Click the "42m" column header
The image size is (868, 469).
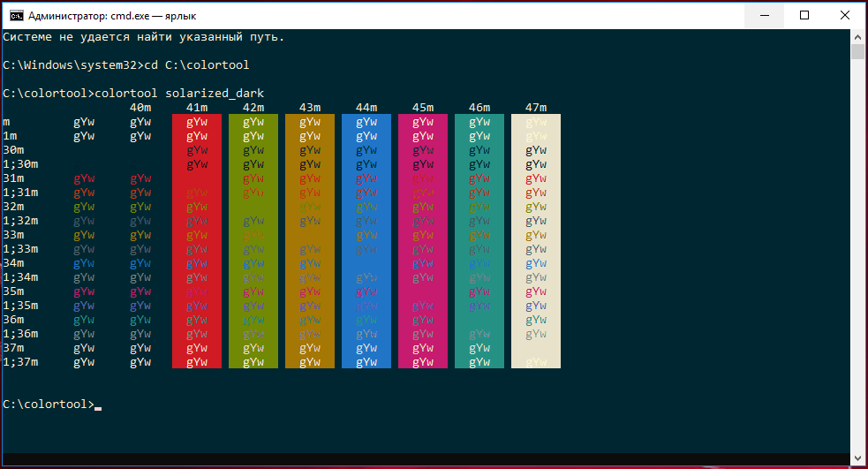(x=253, y=108)
